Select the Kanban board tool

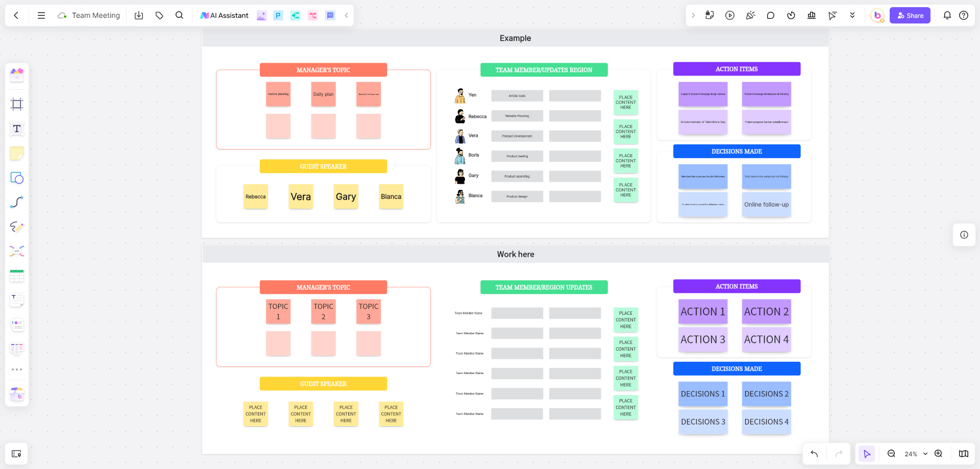(x=17, y=349)
